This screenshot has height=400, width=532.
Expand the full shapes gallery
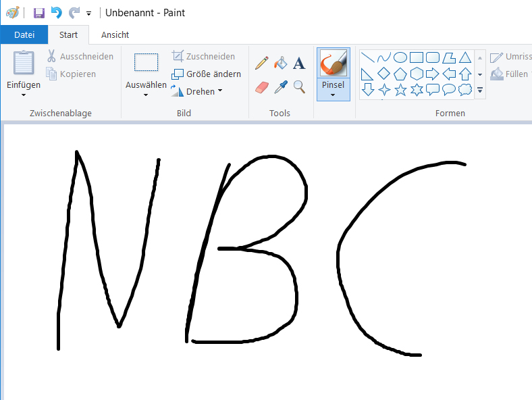click(480, 90)
